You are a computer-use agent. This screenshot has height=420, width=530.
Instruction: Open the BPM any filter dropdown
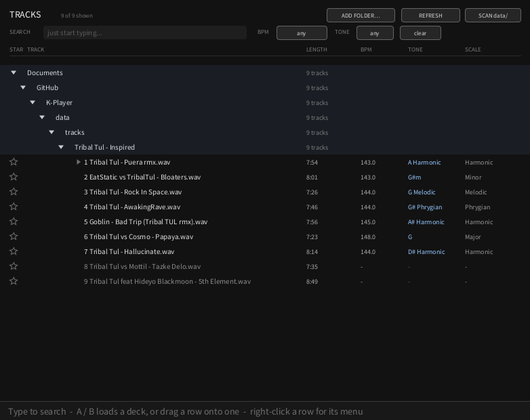pos(302,33)
